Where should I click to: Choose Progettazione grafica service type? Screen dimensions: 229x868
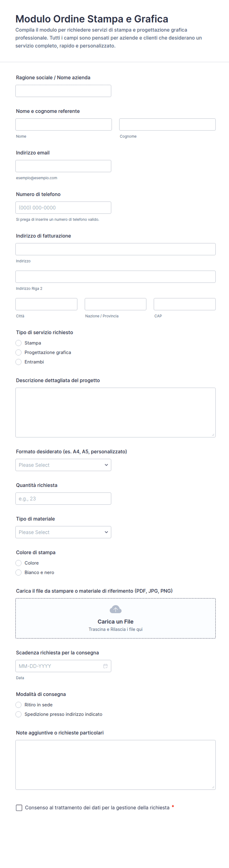click(x=18, y=352)
